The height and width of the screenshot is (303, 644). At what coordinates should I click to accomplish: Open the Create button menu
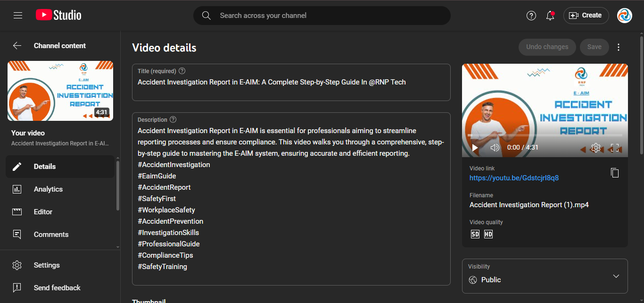[586, 16]
